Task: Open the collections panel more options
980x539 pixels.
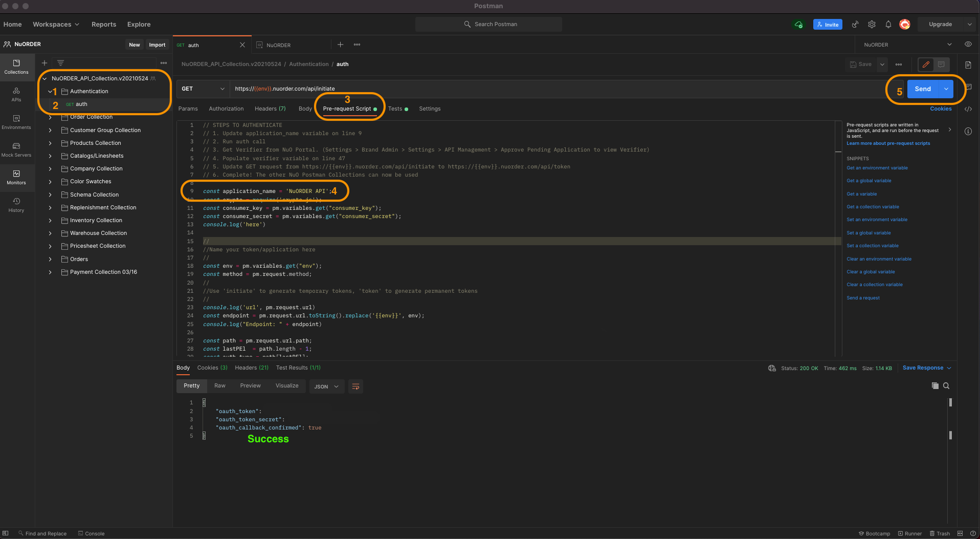Action: (164, 63)
